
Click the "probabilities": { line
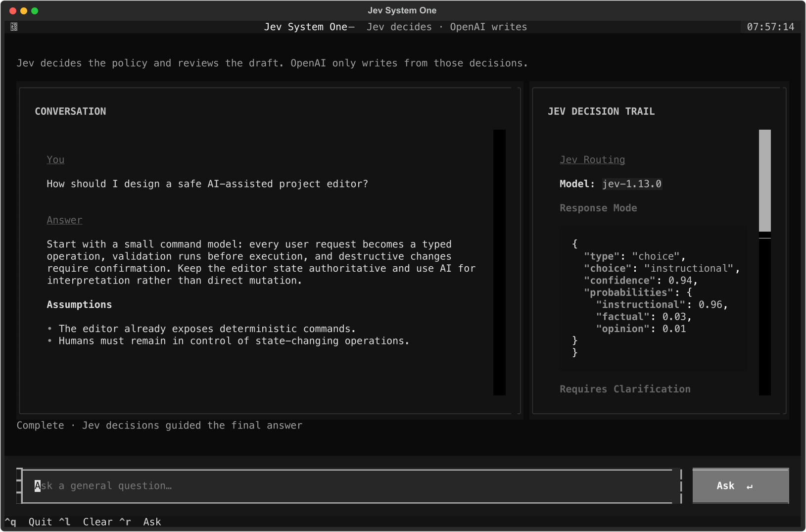click(638, 292)
